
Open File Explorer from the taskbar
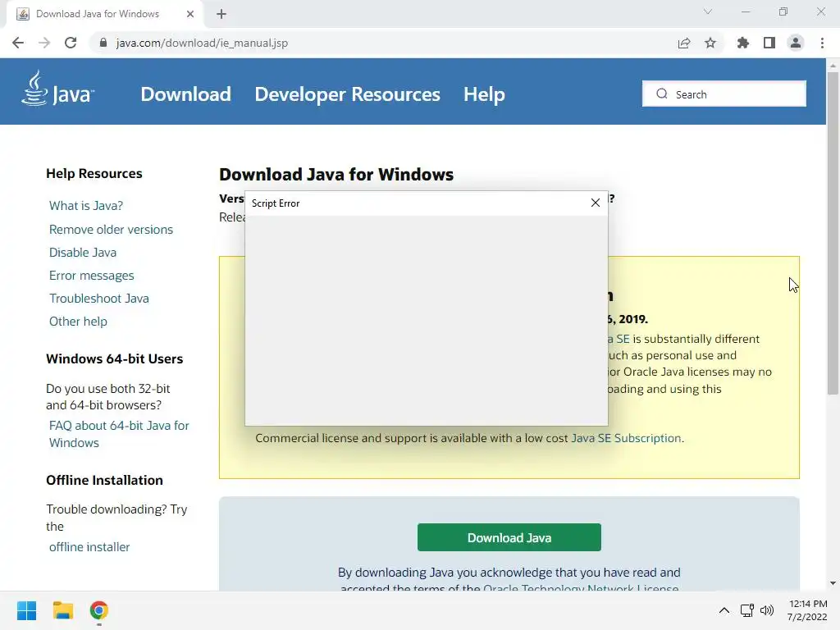[62, 610]
